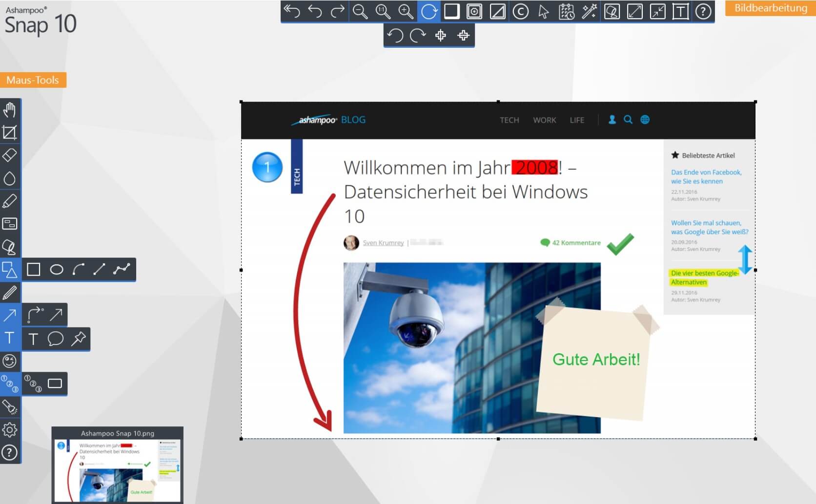The image size is (816, 504).
Task: Select the highlighter marker tool
Action: click(x=10, y=201)
